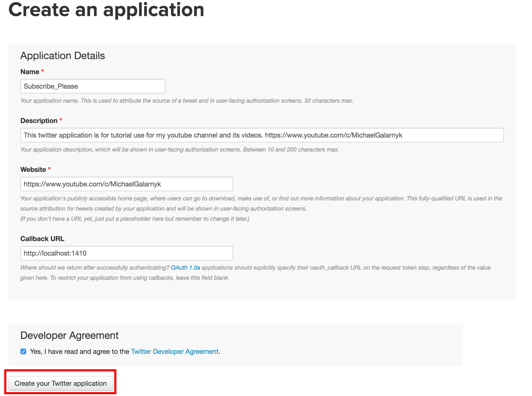Click Create your Twitter application button
Screen dimensions: 532x396
(x=60, y=383)
